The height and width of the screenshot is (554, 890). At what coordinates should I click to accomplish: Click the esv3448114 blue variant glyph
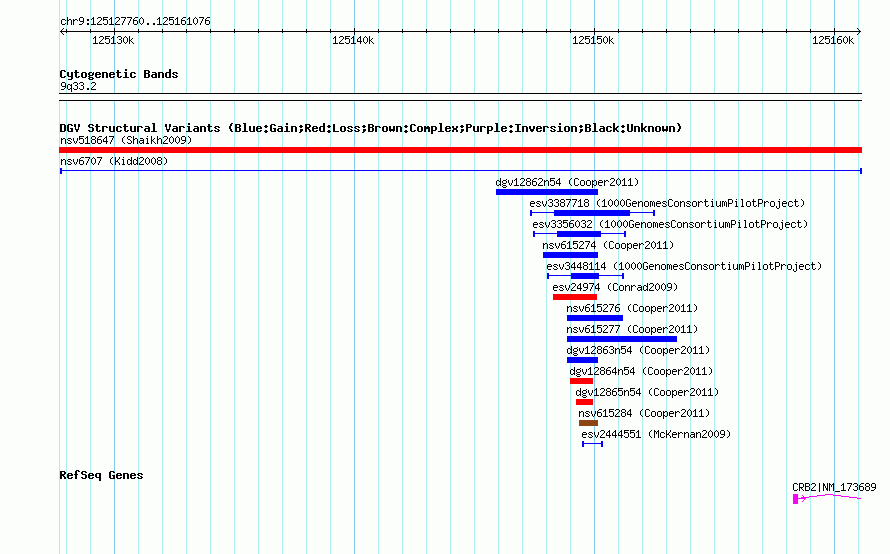point(586,276)
